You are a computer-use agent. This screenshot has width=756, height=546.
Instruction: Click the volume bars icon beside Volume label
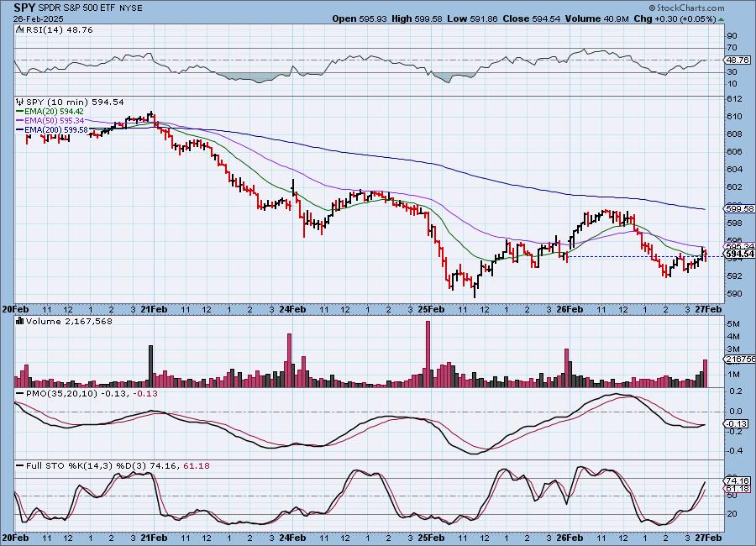[20, 321]
